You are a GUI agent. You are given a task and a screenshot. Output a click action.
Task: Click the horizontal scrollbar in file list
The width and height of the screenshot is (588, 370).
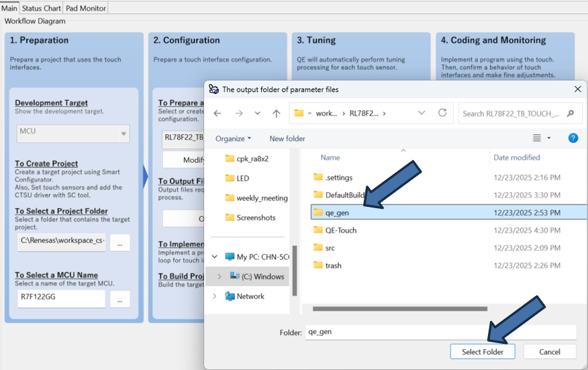pyautogui.click(x=395, y=309)
